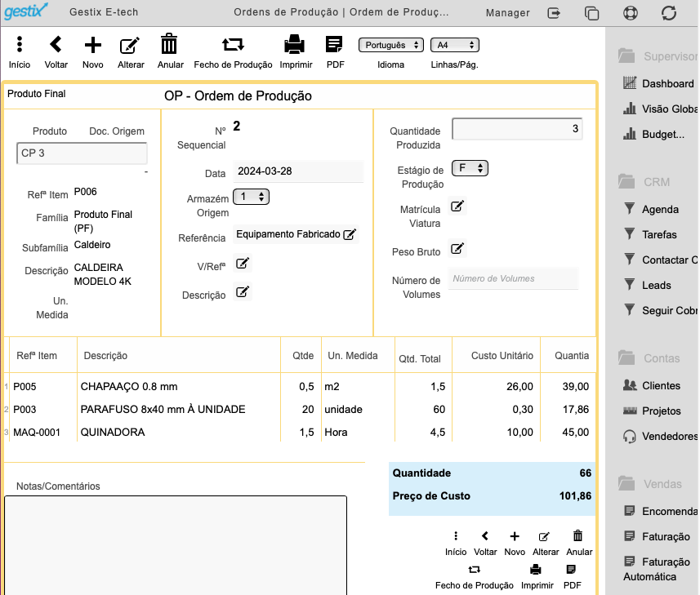Open Projetos in the sidebar
The image size is (700, 595).
[x=653, y=411]
